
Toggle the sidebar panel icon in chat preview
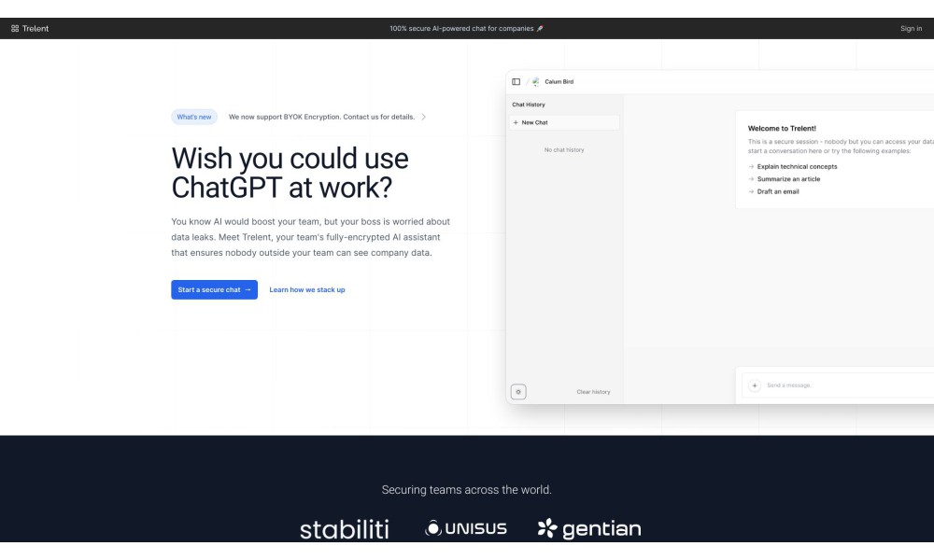[516, 81]
